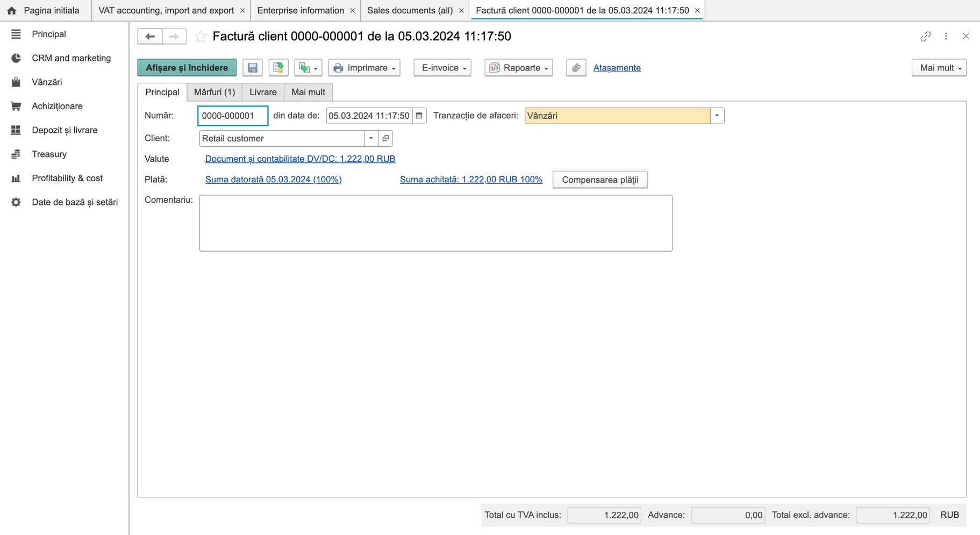The height and width of the screenshot is (535, 980).
Task: Switch to the Mărfuri (1) tab
Action: [x=214, y=92]
